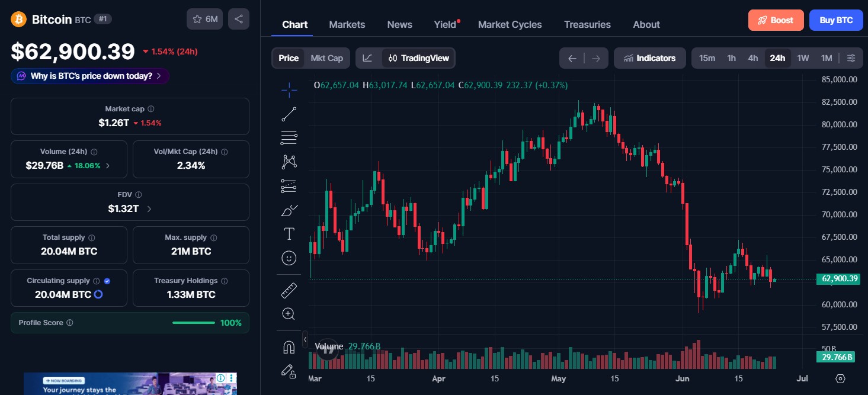Show Profile Score info icon
The height and width of the screenshot is (395, 868).
click(70, 323)
